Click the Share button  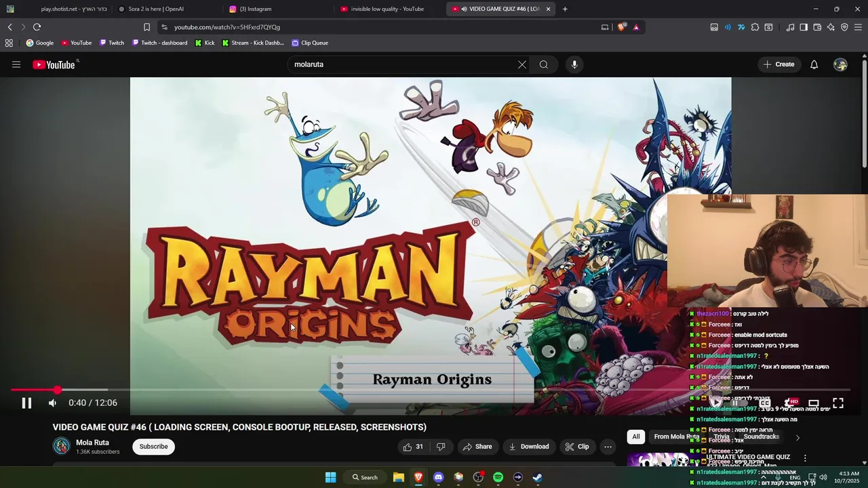477,447
